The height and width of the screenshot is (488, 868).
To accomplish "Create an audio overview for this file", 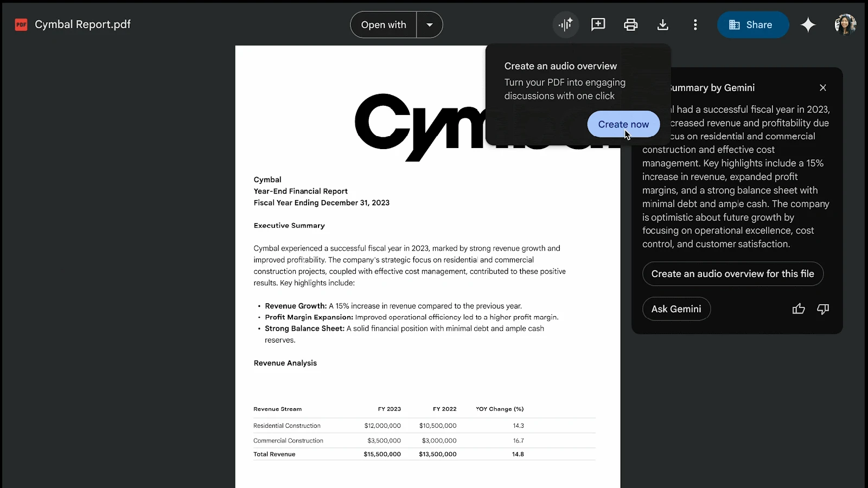I will pos(732,274).
